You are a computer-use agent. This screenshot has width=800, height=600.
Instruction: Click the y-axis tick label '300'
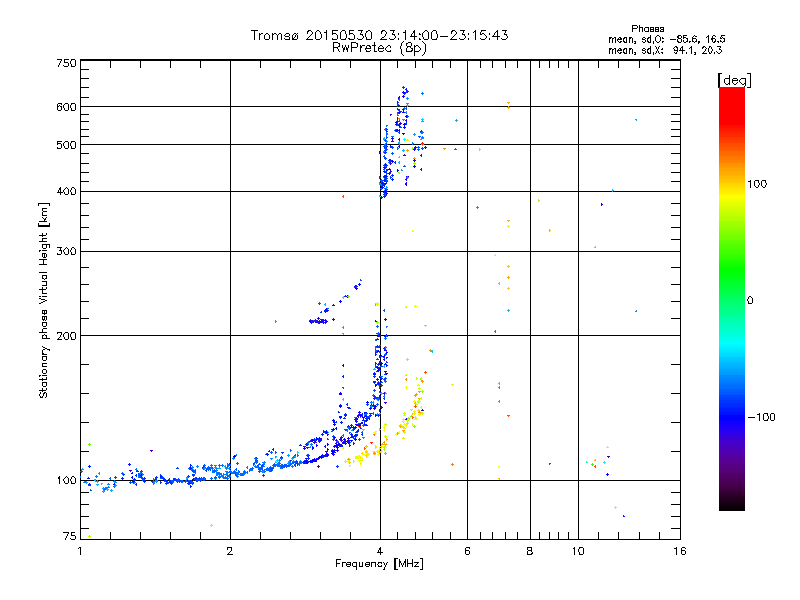pyautogui.click(x=66, y=251)
